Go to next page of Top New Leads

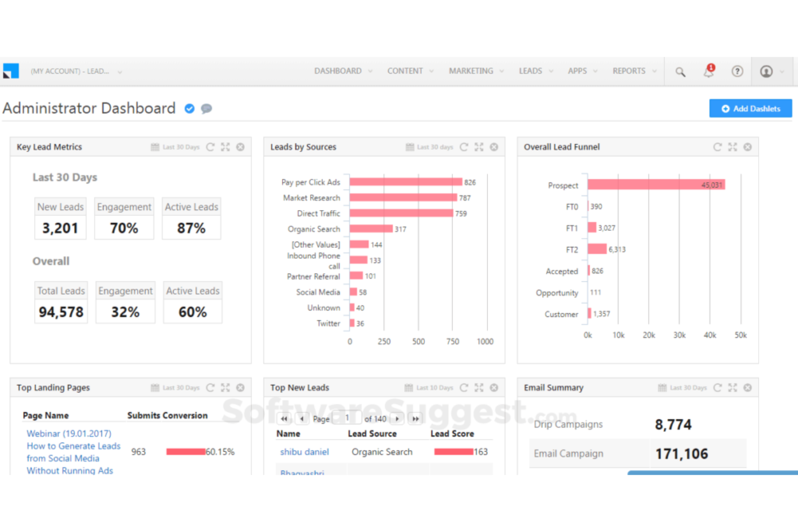coord(397,418)
